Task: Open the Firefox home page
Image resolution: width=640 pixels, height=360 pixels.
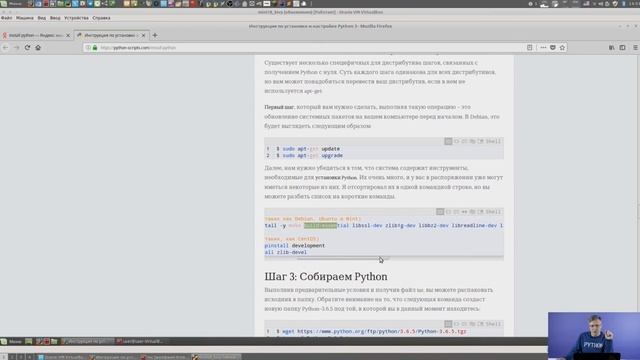Action: pyautogui.click(x=38, y=48)
